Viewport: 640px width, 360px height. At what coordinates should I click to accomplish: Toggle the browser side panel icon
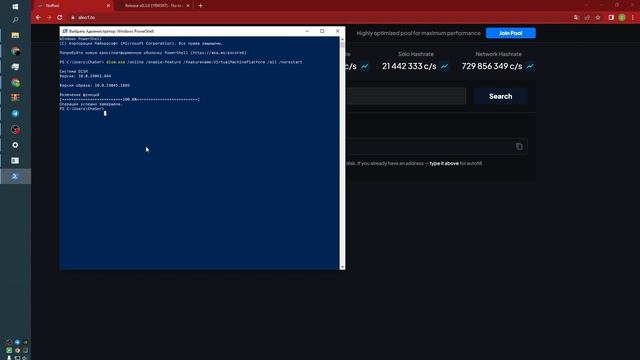coord(611,18)
